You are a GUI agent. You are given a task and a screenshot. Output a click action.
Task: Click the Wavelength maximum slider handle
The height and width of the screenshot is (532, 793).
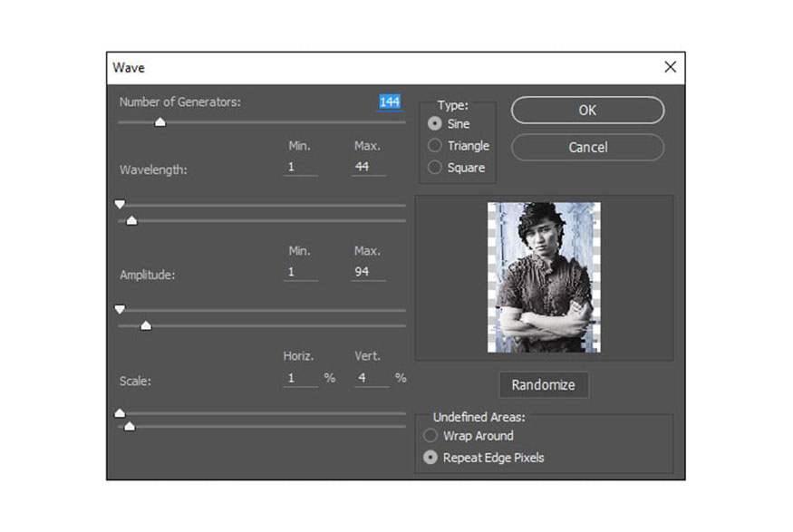point(131,220)
